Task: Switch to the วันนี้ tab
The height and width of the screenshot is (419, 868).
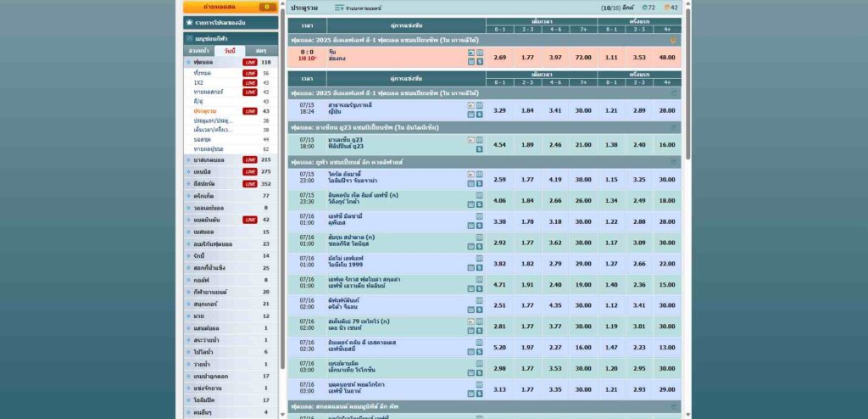Action: [x=229, y=51]
